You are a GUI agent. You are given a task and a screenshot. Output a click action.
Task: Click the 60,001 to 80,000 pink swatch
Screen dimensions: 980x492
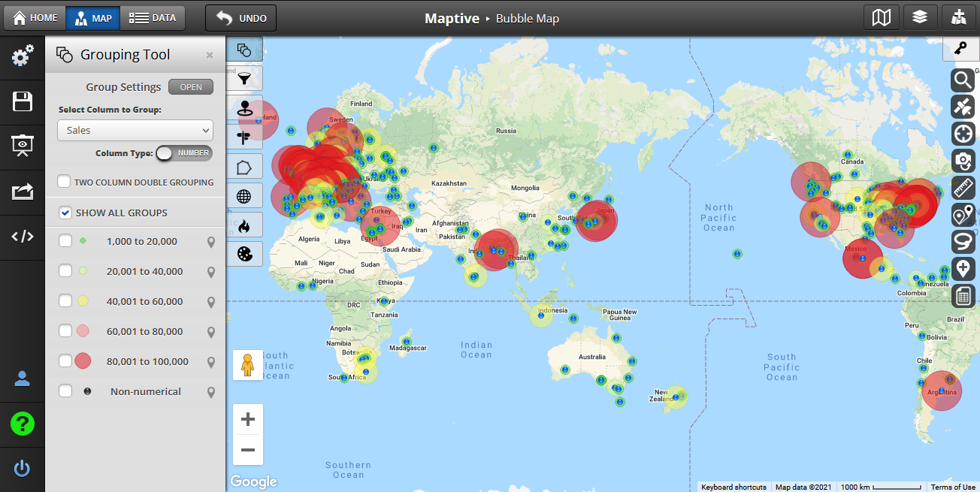[83, 331]
